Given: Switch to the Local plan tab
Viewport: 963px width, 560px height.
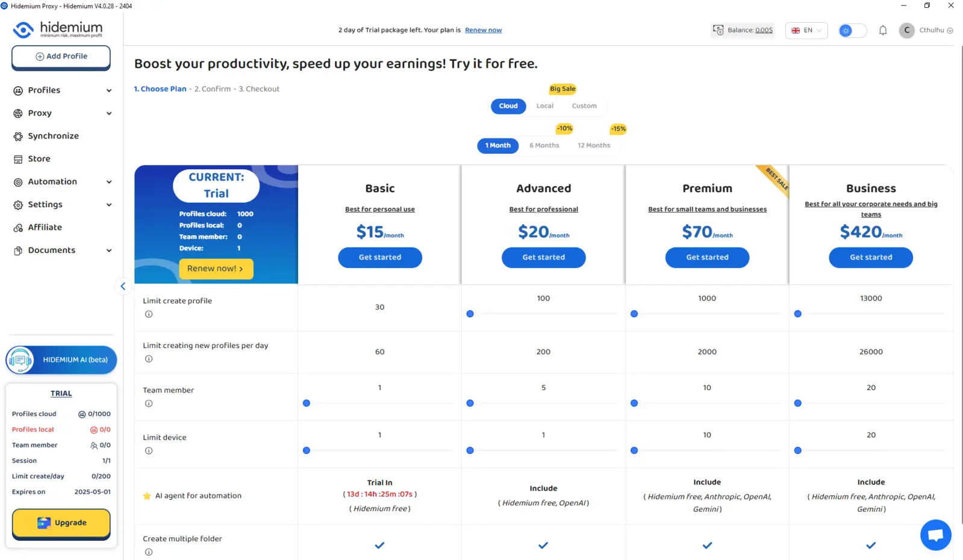Looking at the screenshot, I should pyautogui.click(x=544, y=106).
